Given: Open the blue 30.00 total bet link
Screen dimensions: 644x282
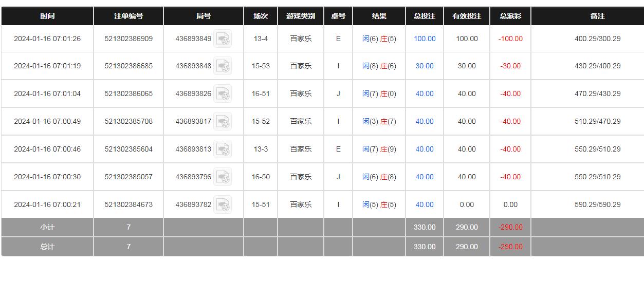Looking at the screenshot, I should point(425,66).
